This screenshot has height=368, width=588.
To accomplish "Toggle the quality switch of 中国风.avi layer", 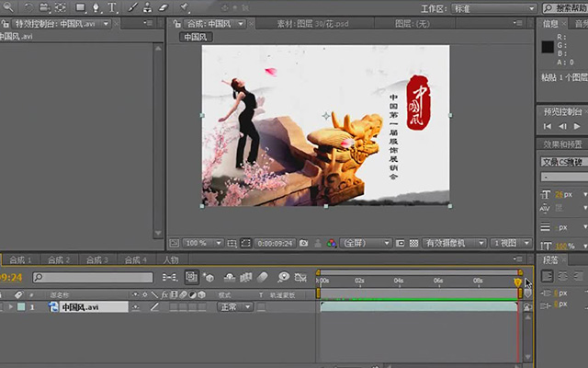I will coord(154,307).
